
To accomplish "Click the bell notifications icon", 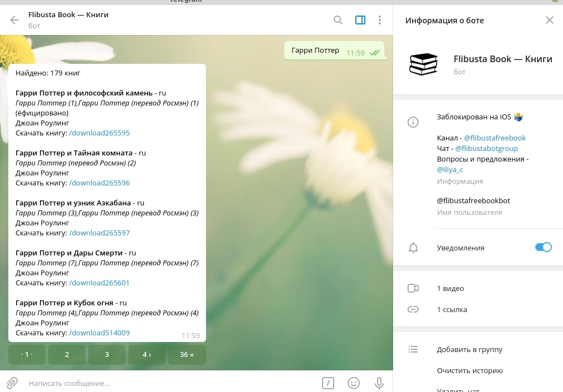I will point(413,248).
